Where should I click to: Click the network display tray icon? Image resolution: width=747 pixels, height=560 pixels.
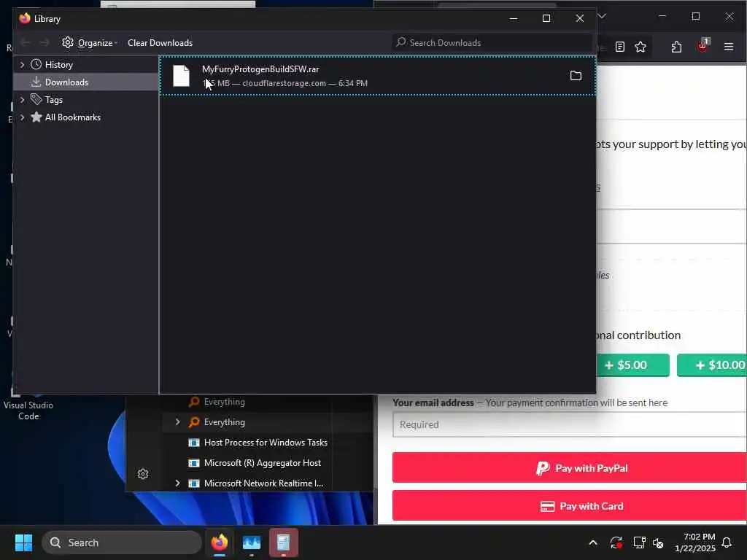coord(638,542)
